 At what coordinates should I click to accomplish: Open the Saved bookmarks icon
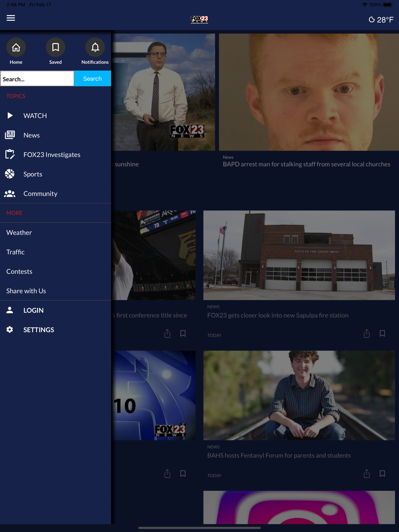[55, 47]
